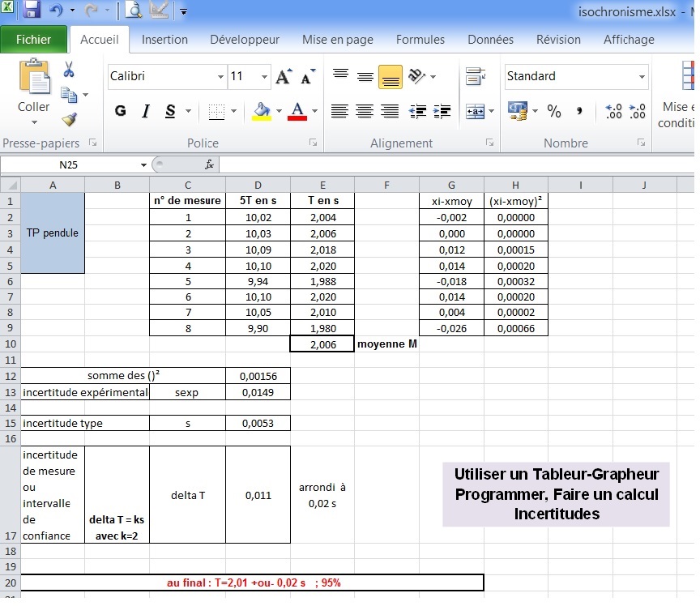The height and width of the screenshot is (606, 700).
Task: Decrease font size with small A icon
Action: pyautogui.click(x=308, y=77)
